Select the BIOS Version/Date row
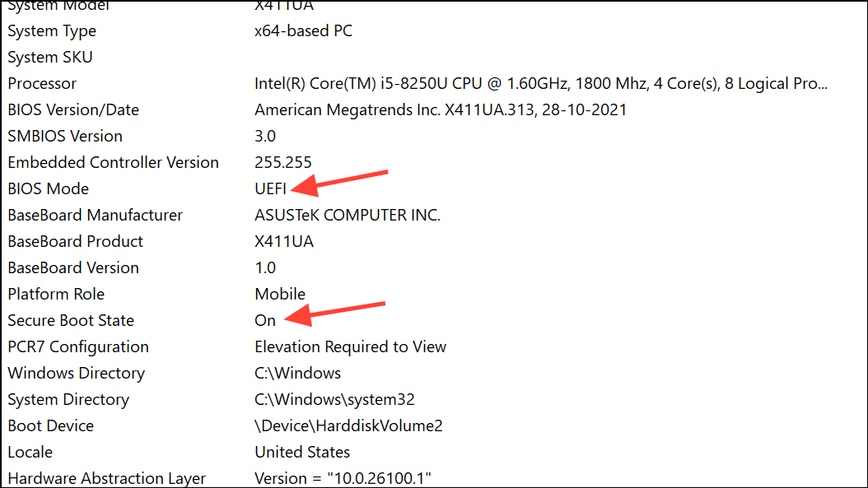 (x=73, y=110)
